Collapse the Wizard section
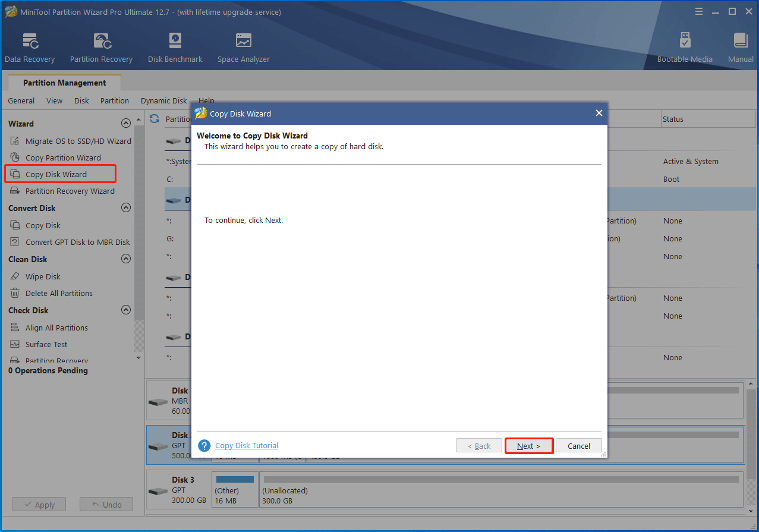Viewport: 759px width, 532px height. 126,123
